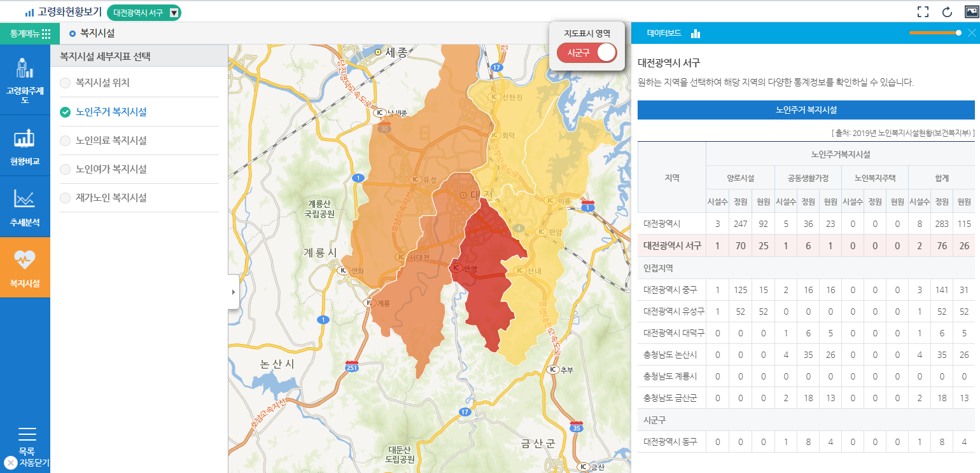The image size is (980, 473).
Task: Toggle the 시군구 map display switch
Action: [587, 53]
